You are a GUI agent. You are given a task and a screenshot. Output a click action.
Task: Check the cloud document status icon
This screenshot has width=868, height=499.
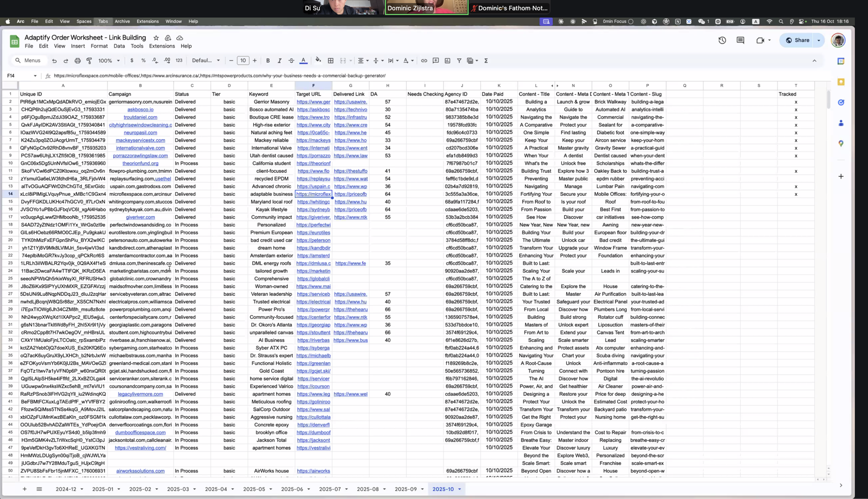(x=180, y=38)
